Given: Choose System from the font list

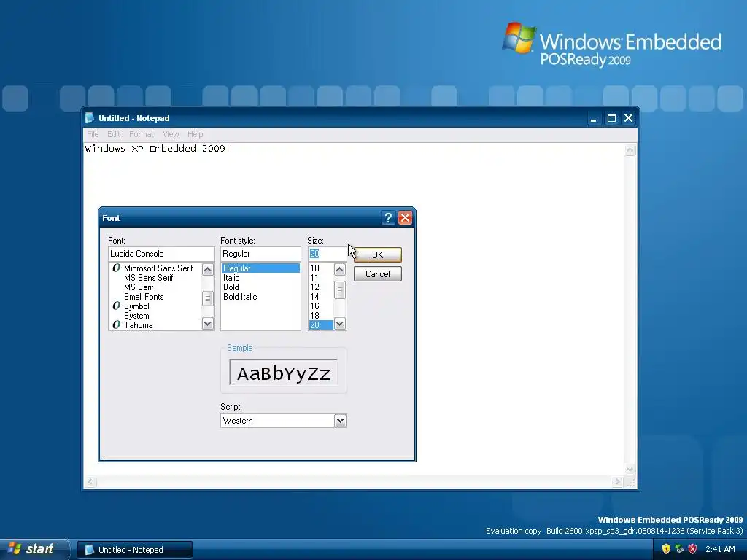Looking at the screenshot, I should tap(136, 316).
